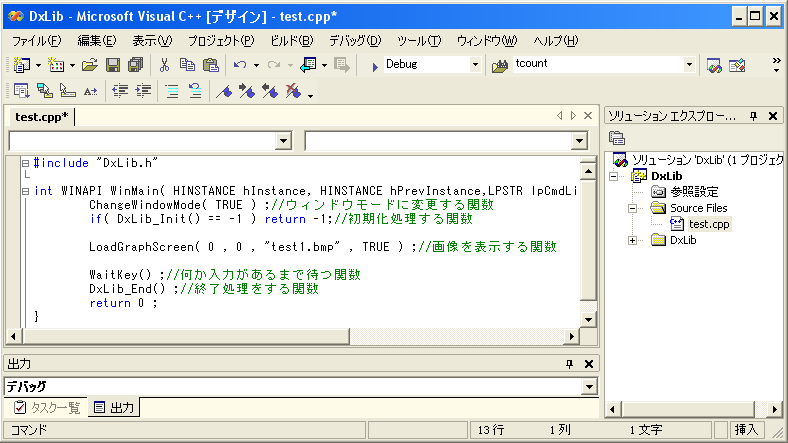
Task: Open the ビルド(B) menu
Action: (291, 41)
